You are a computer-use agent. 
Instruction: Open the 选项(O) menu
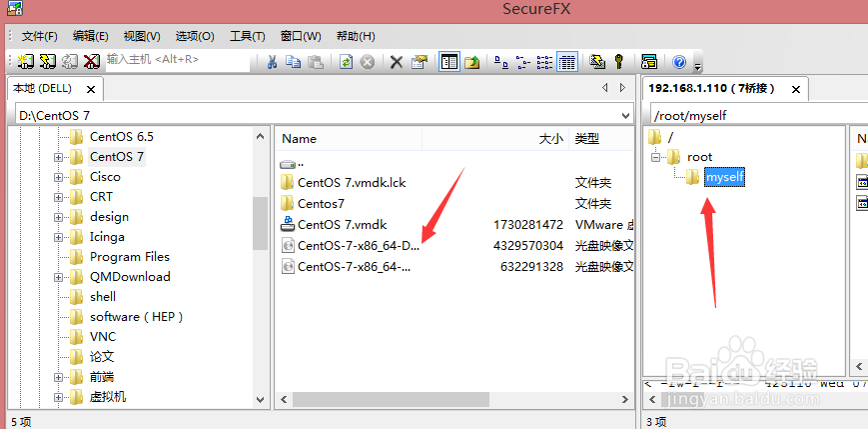pyautogui.click(x=195, y=37)
